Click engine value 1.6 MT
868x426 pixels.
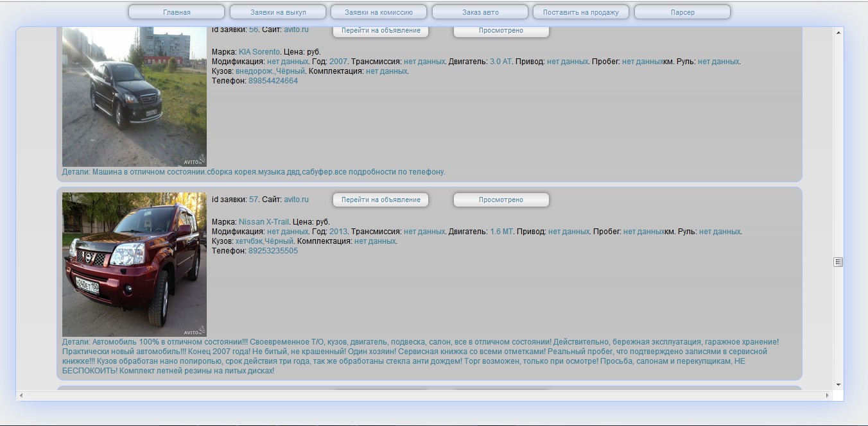(x=501, y=232)
